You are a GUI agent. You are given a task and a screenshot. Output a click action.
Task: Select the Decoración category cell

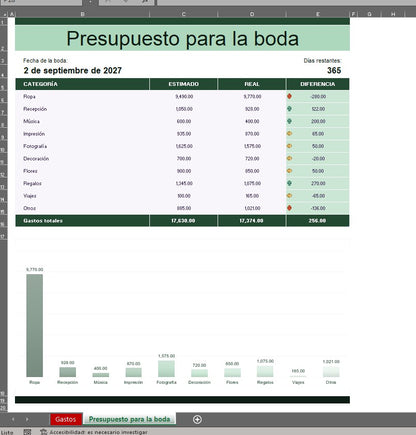(82, 159)
